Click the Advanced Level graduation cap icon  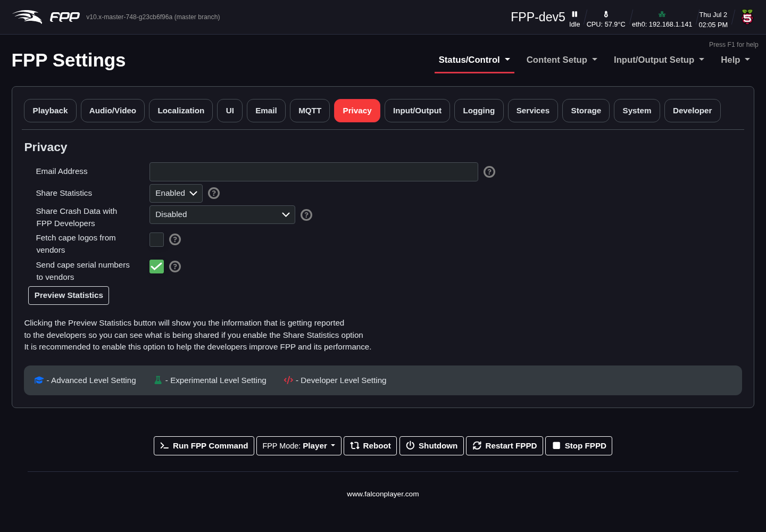pos(39,380)
